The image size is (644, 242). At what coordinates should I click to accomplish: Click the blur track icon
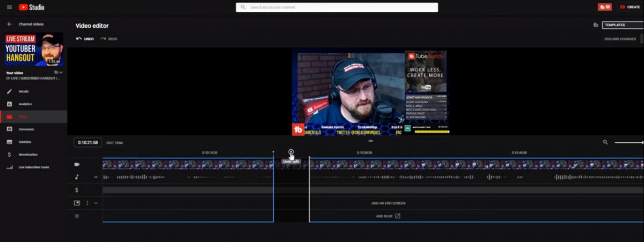pos(77,216)
